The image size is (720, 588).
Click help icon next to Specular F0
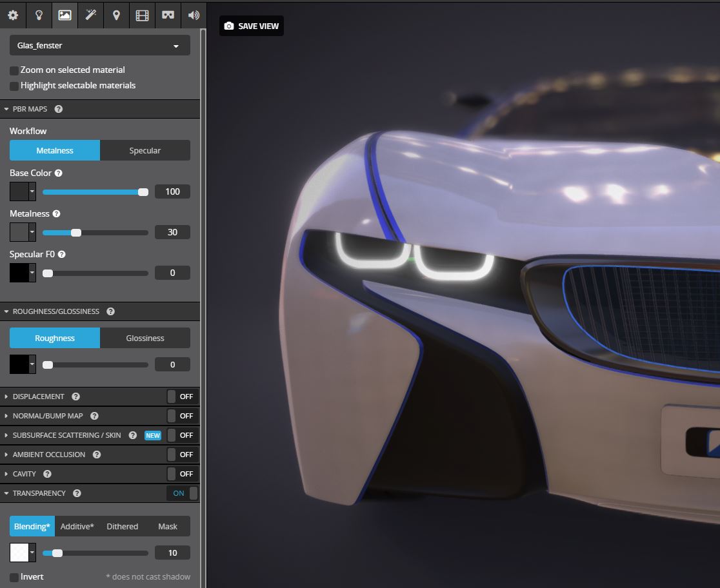61,254
